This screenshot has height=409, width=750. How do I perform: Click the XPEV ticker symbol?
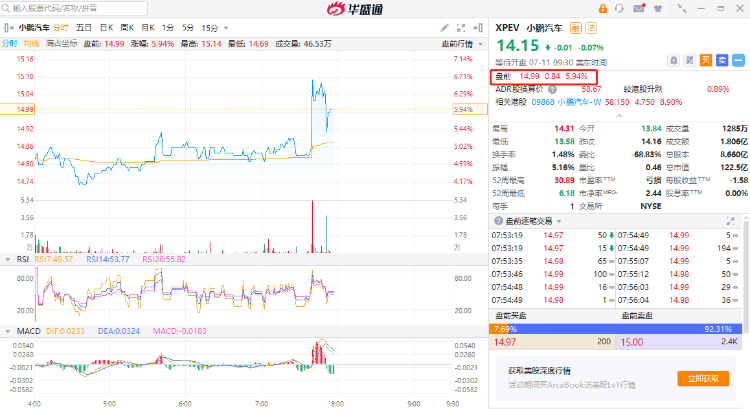507,28
